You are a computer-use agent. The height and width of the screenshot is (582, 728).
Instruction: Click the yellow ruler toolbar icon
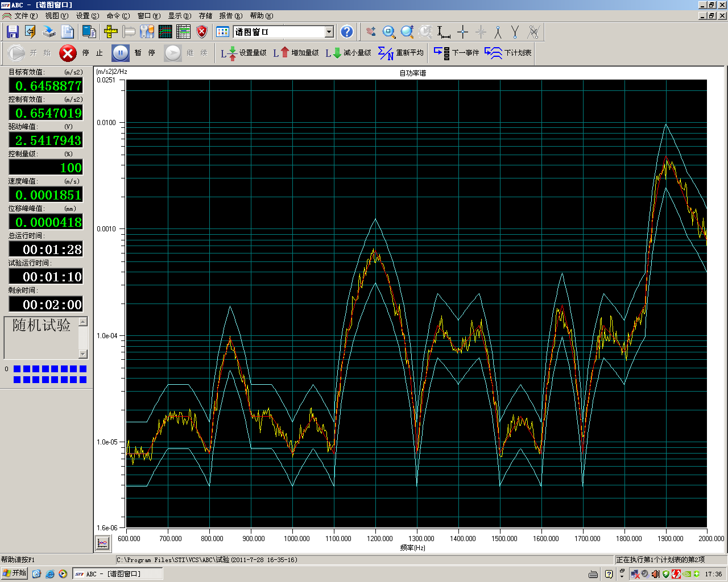[111, 32]
